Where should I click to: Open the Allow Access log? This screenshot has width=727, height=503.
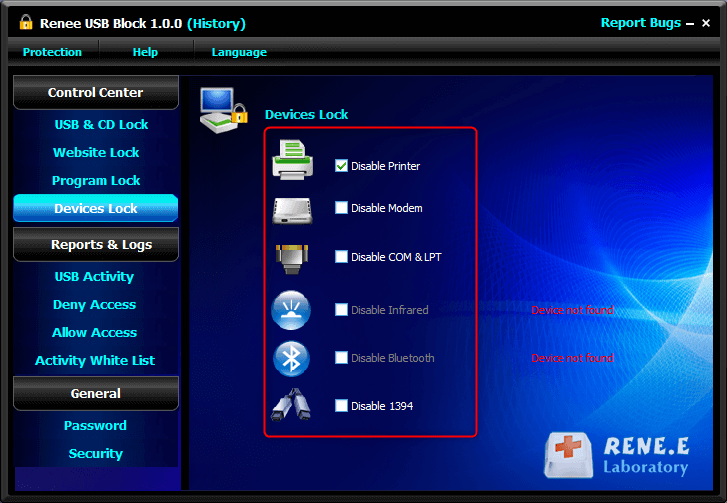click(94, 332)
